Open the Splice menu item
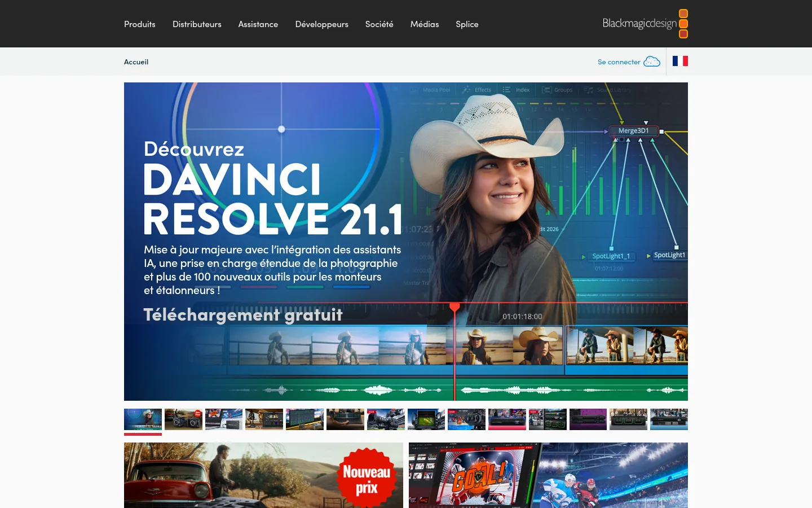The height and width of the screenshot is (508, 812). (x=467, y=24)
